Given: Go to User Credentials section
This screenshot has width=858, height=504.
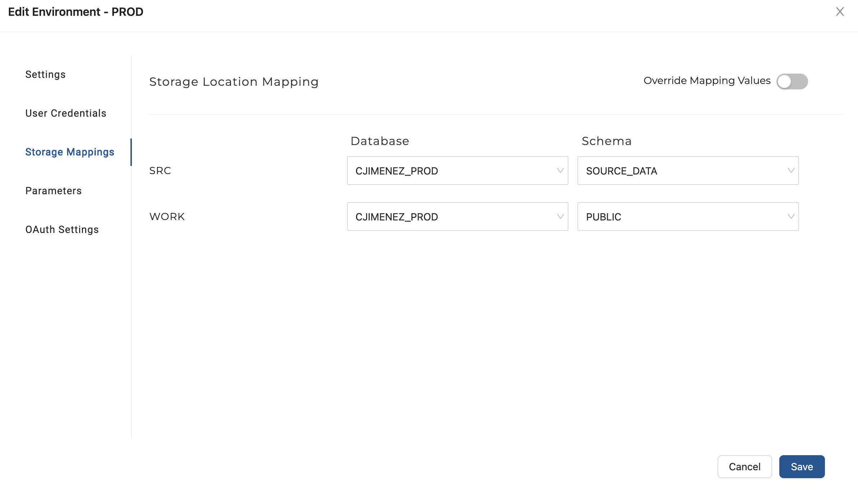Looking at the screenshot, I should pyautogui.click(x=66, y=113).
